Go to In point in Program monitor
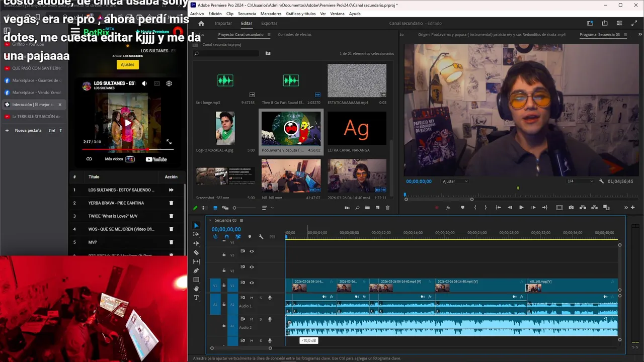Viewport: 644px width, 362px height. coord(498,207)
